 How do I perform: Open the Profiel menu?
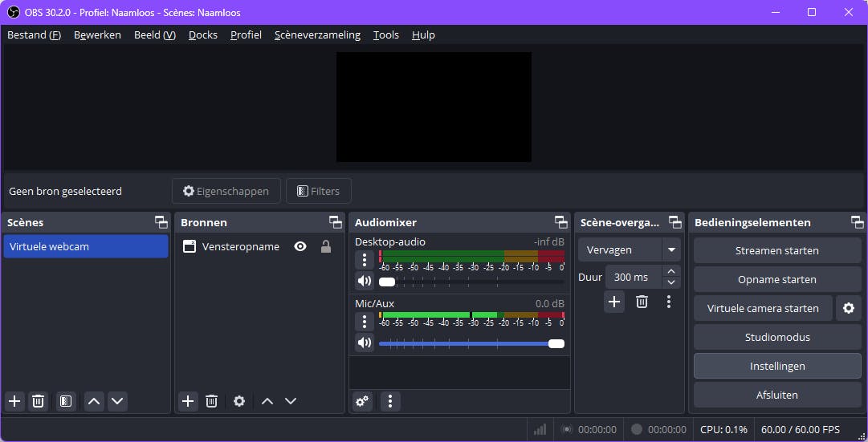click(x=246, y=34)
